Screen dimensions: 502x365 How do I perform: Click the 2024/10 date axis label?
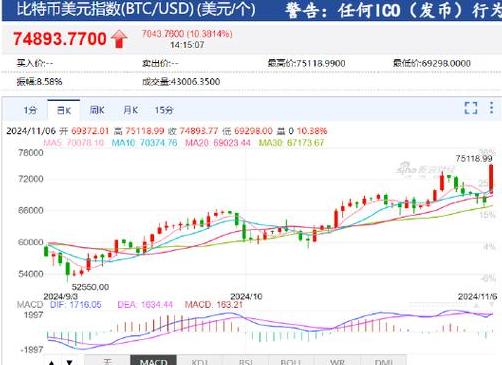pos(246,296)
